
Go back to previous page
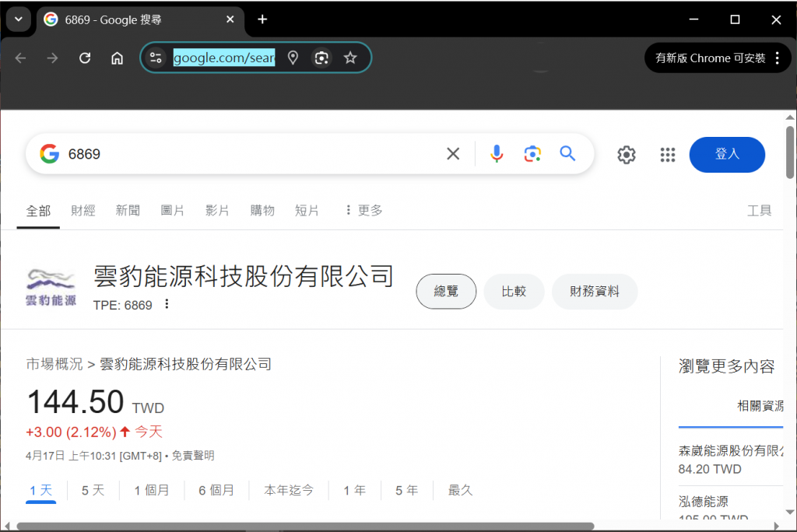point(21,58)
